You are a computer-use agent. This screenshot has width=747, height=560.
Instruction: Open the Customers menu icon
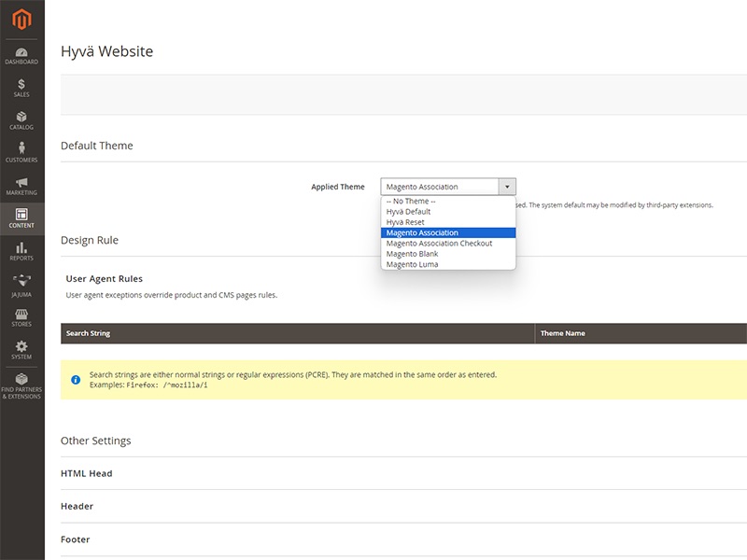[21, 154]
